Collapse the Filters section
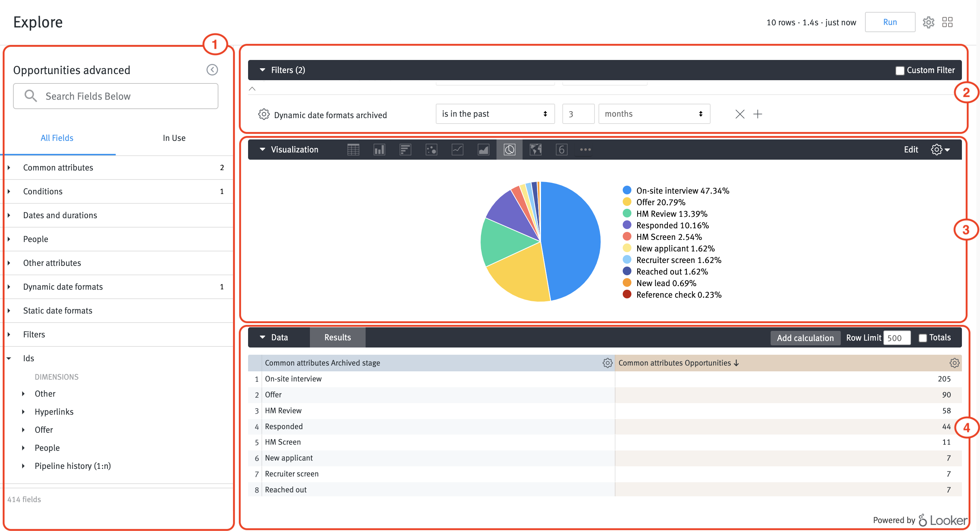Screen dimensions: 980x531 click(262, 70)
